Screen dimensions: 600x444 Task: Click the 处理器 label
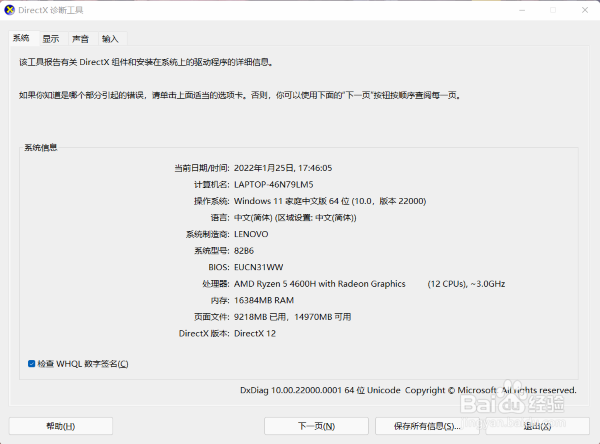coord(216,284)
